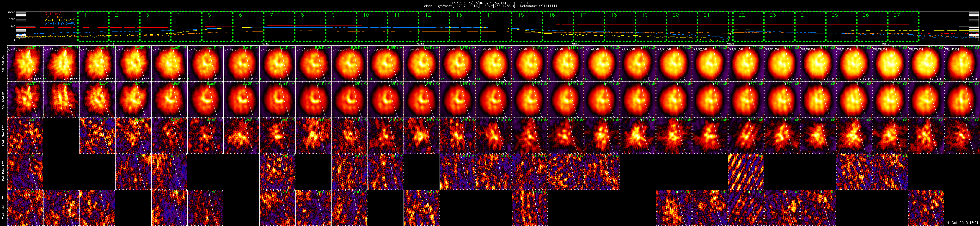
Task: Open the 6-12 keV image labeled 2.88E+04
Action: [61, 100]
